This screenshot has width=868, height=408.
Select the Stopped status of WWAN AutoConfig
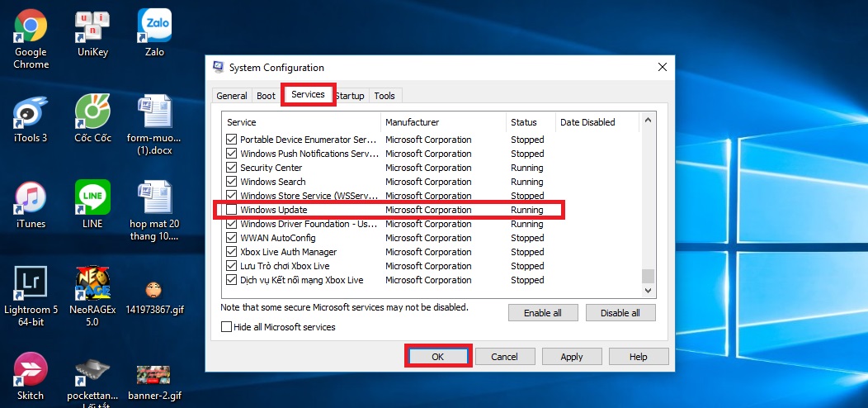click(x=527, y=238)
